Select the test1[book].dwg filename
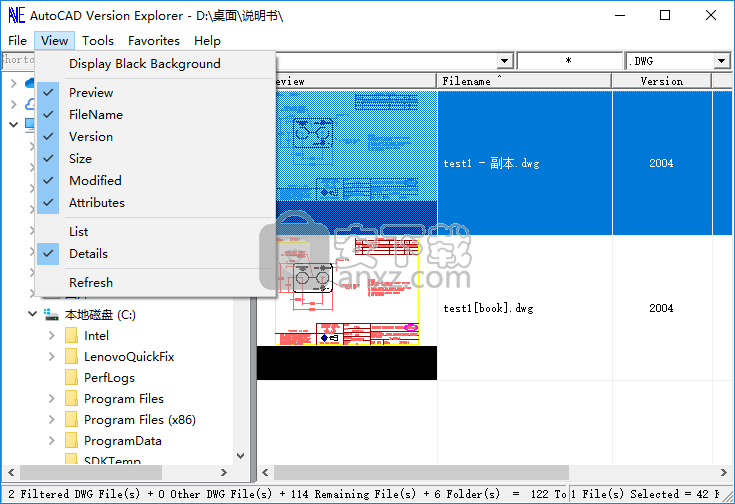The width and height of the screenshot is (735, 504). pos(488,308)
